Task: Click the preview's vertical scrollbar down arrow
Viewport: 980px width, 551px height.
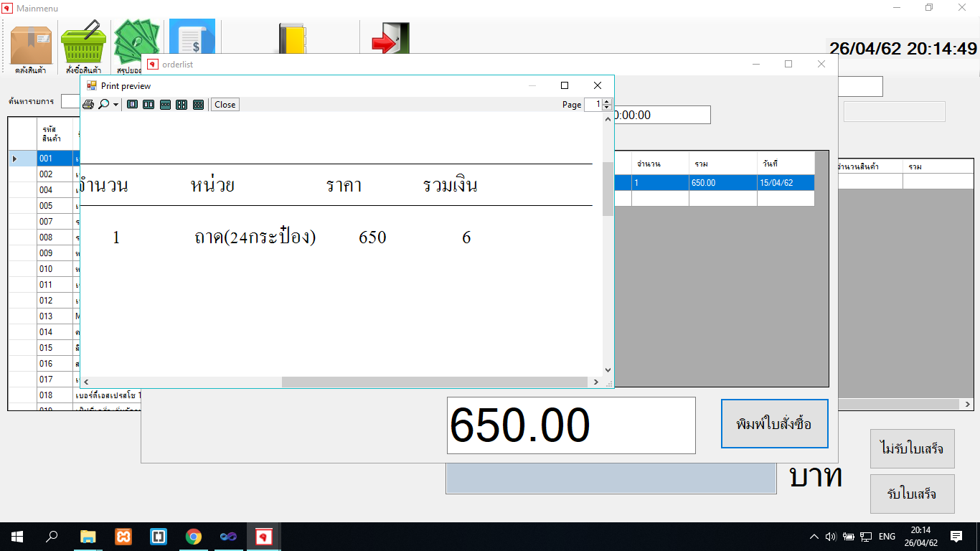Action: pyautogui.click(x=608, y=370)
